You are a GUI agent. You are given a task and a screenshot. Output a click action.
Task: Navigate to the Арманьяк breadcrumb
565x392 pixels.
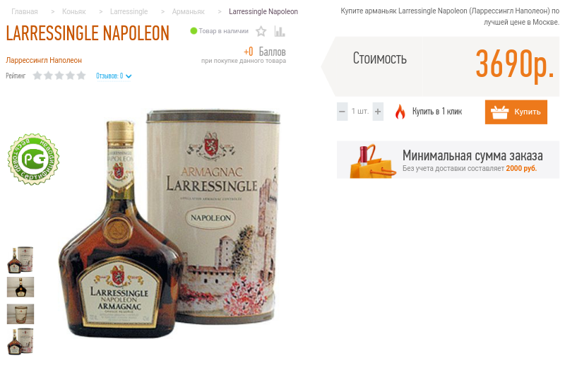[x=188, y=11]
